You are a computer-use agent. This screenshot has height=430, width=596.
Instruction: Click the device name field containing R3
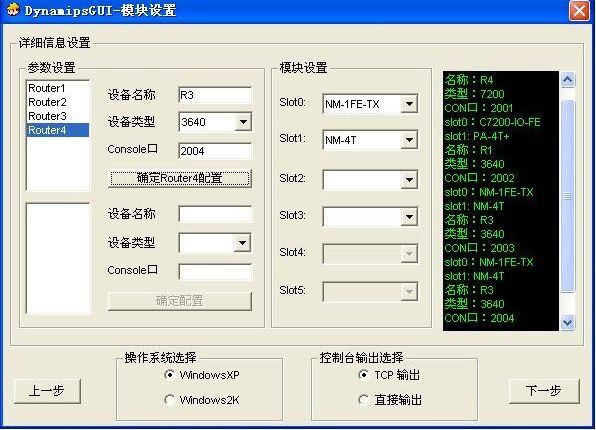tap(215, 95)
